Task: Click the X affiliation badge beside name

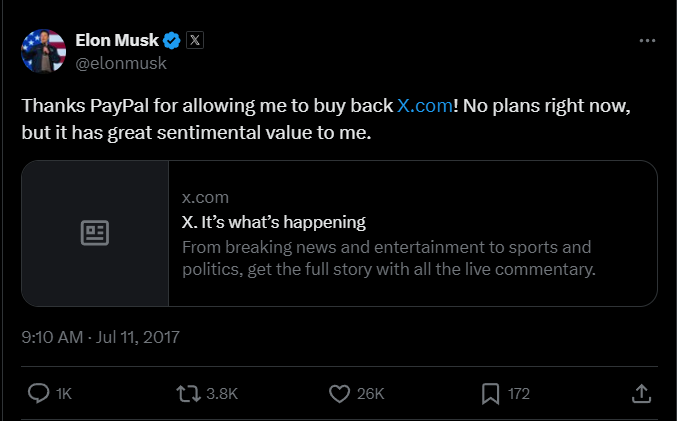Action: pyautogui.click(x=195, y=41)
